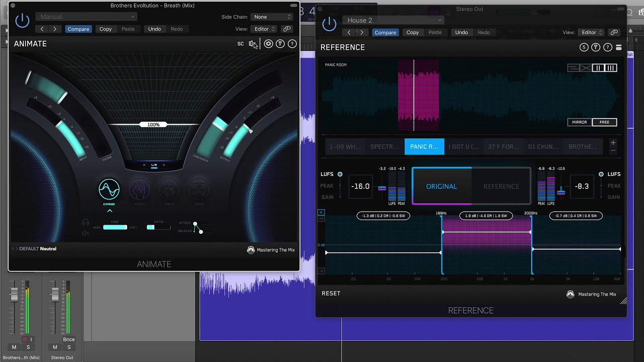Open the House 2 preset dropdown

click(393, 20)
